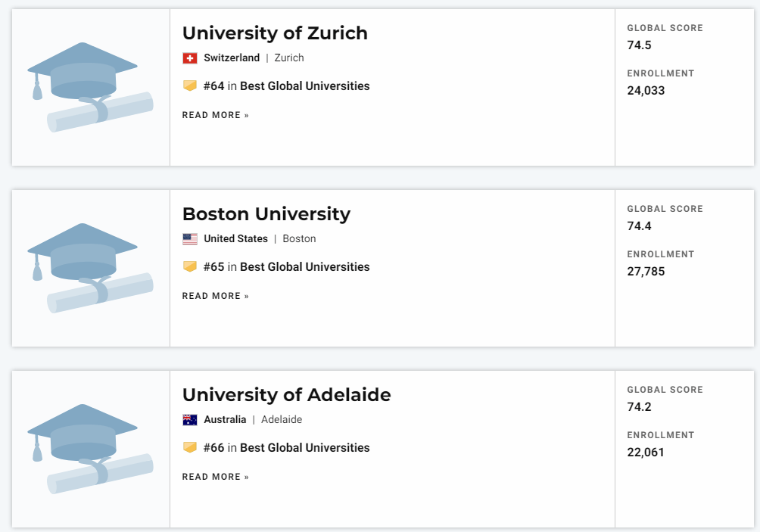The height and width of the screenshot is (532, 760).
Task: Click the #64 in Best Global Universities text
Action: pyautogui.click(x=286, y=86)
